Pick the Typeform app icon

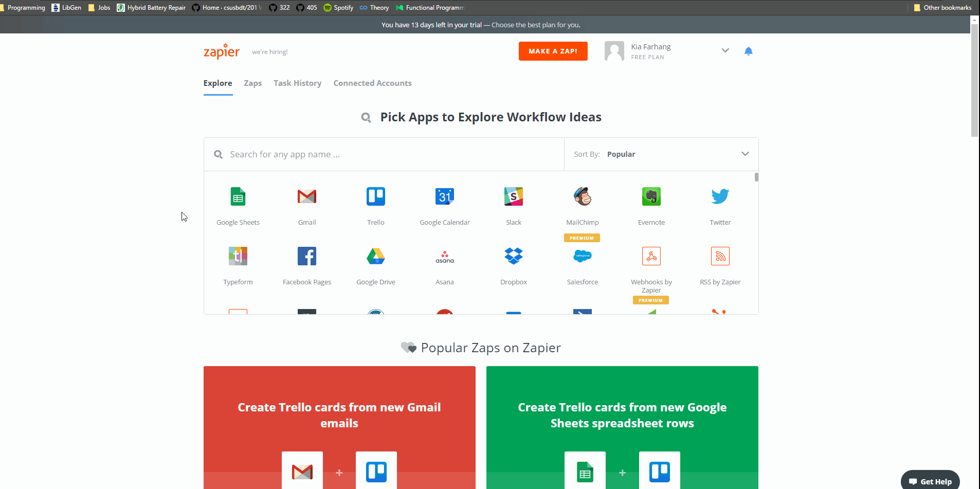[238, 256]
